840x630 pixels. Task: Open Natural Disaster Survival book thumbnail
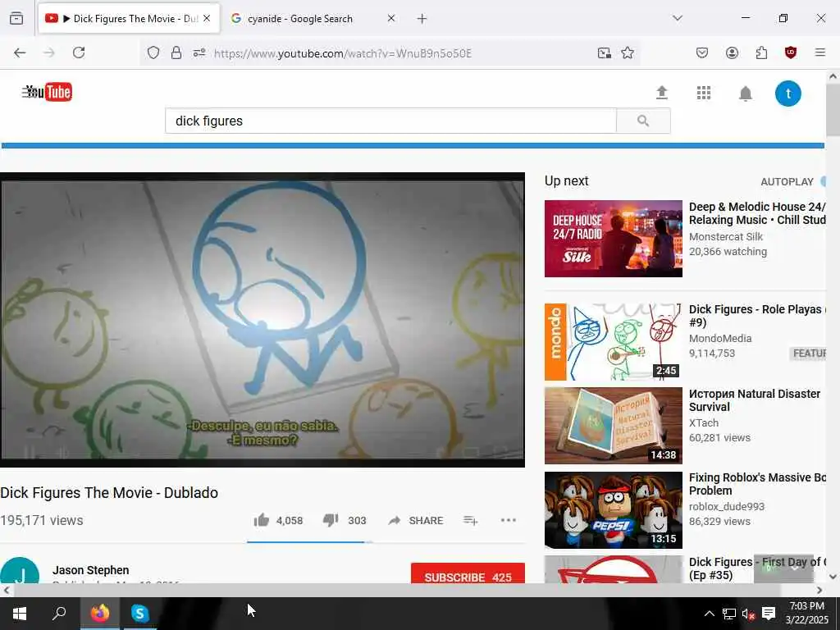[x=614, y=426]
